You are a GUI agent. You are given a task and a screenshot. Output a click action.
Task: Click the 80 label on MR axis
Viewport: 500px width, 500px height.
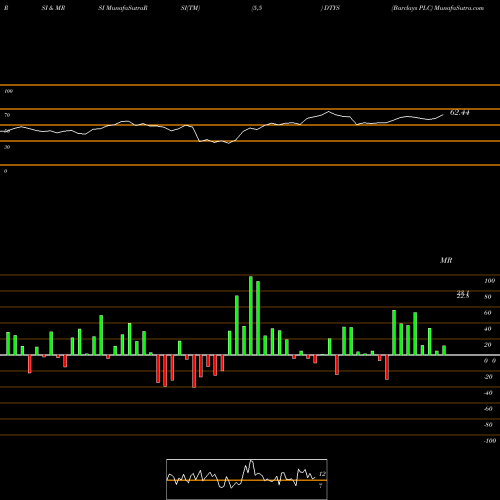click(488, 297)
